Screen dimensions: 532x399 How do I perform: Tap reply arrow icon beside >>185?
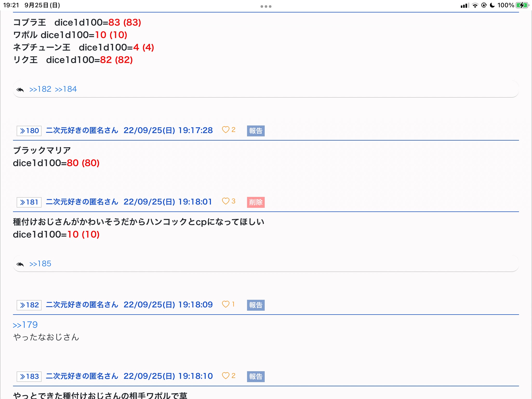click(20, 264)
